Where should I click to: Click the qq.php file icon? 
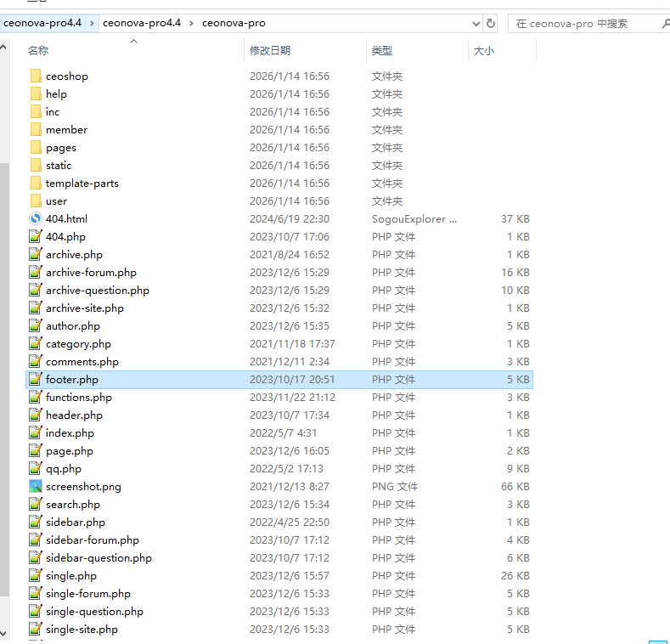[36, 469]
